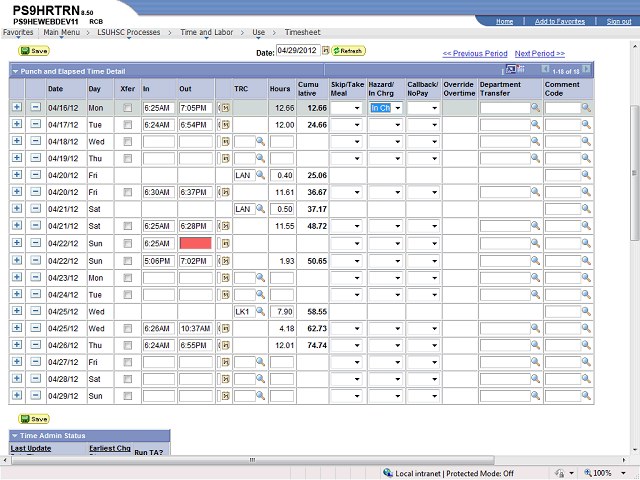
Task: Collapse Time Admin Status section
Action: [x=15, y=436]
